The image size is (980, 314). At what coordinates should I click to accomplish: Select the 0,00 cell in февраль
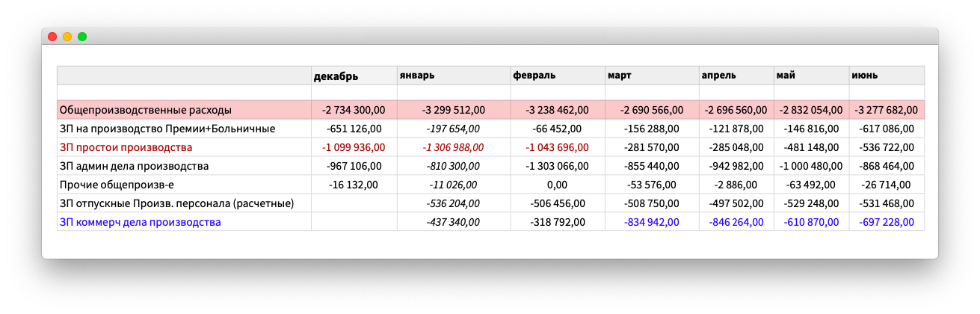pyautogui.click(x=558, y=185)
